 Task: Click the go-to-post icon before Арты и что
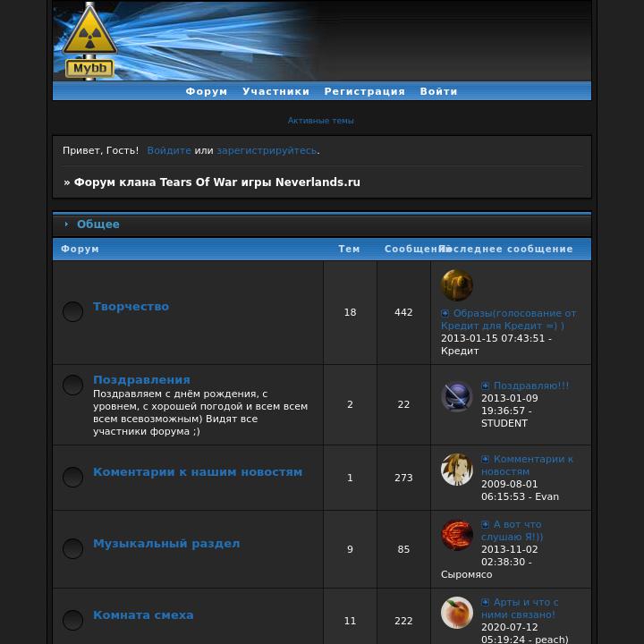(x=485, y=602)
